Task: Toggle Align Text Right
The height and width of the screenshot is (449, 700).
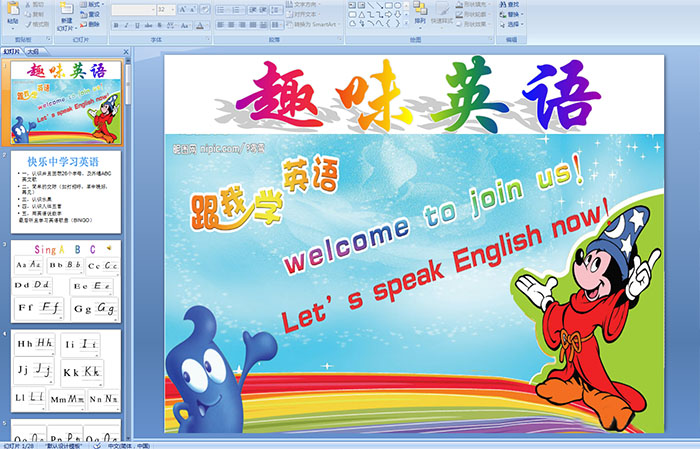Action: click(x=242, y=25)
